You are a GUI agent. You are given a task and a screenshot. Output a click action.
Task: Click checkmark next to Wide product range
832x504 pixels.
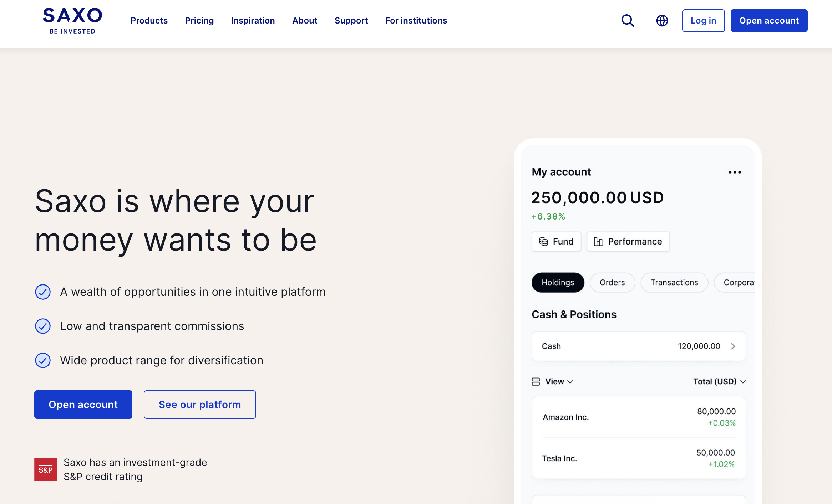[x=43, y=360]
